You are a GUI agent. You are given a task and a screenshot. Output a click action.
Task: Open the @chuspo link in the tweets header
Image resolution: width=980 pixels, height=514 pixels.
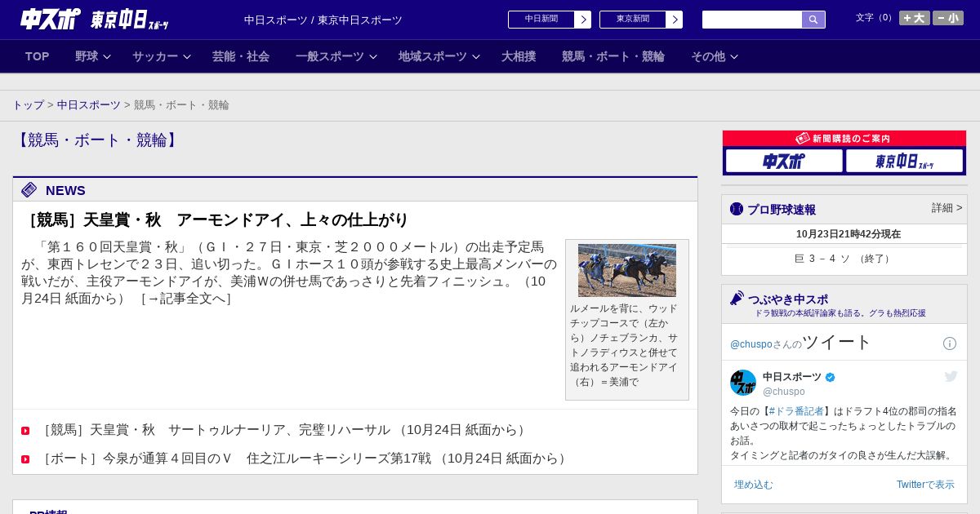point(751,344)
